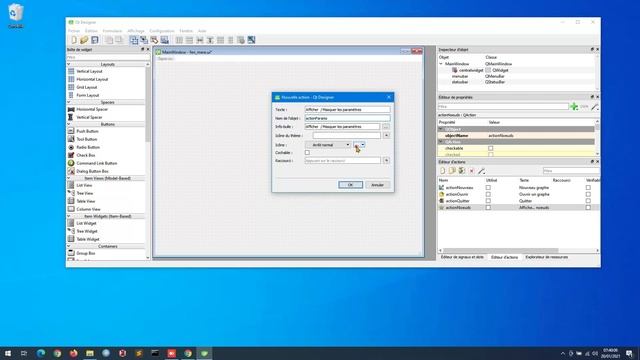Click the reset arrow beside the theme icon field
The width and height of the screenshot is (640, 360).
pyautogui.click(x=386, y=135)
